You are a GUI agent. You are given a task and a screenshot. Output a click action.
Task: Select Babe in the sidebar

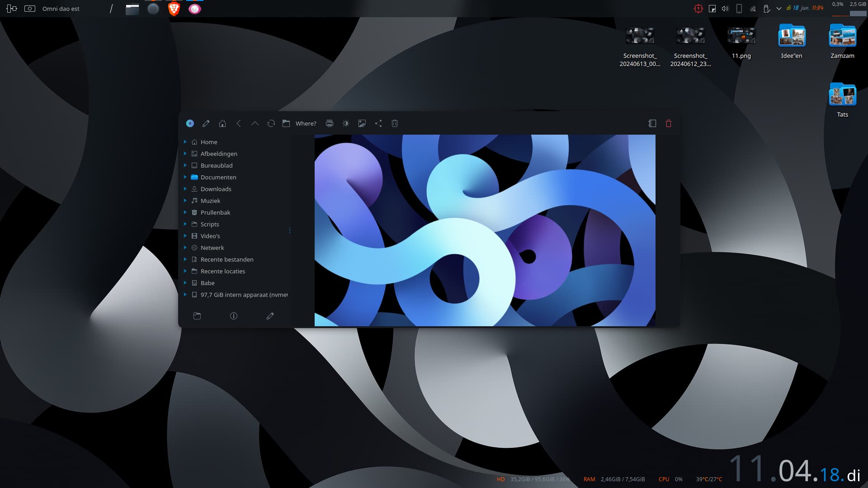point(208,283)
